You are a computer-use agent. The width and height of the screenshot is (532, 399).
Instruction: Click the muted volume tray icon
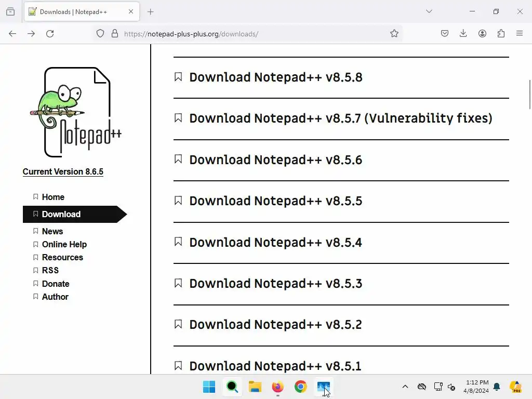click(x=451, y=387)
